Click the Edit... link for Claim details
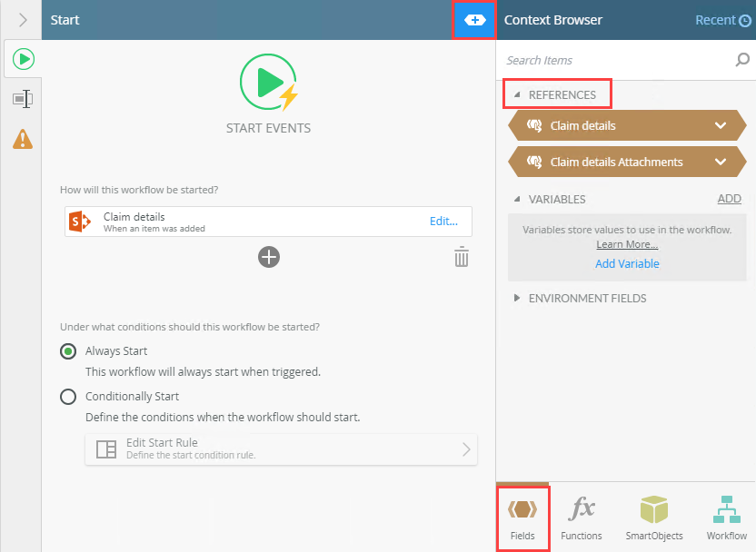The height and width of the screenshot is (552, 756). pos(443,222)
